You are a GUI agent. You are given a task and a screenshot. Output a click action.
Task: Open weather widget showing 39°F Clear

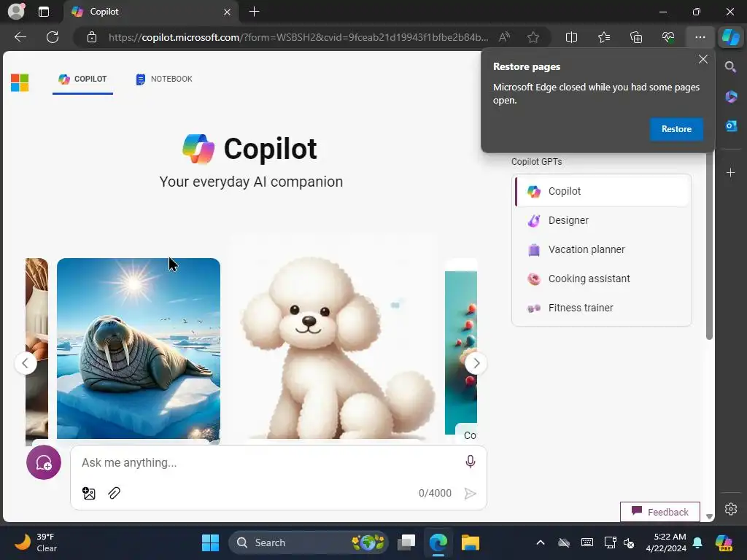coord(36,542)
